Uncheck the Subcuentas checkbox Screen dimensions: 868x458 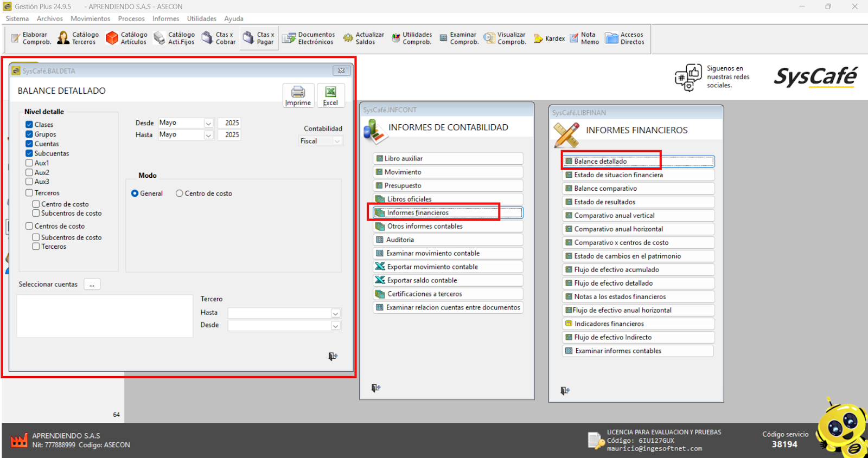coord(29,153)
